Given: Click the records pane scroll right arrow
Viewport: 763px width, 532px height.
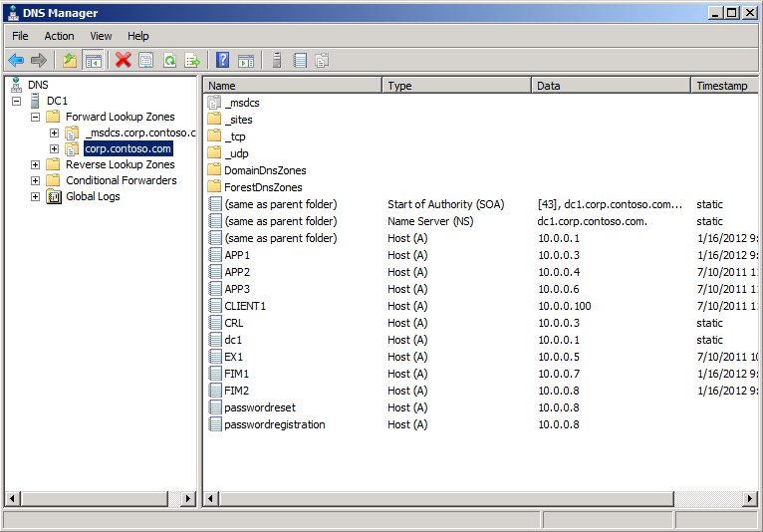Looking at the screenshot, I should pos(750,498).
